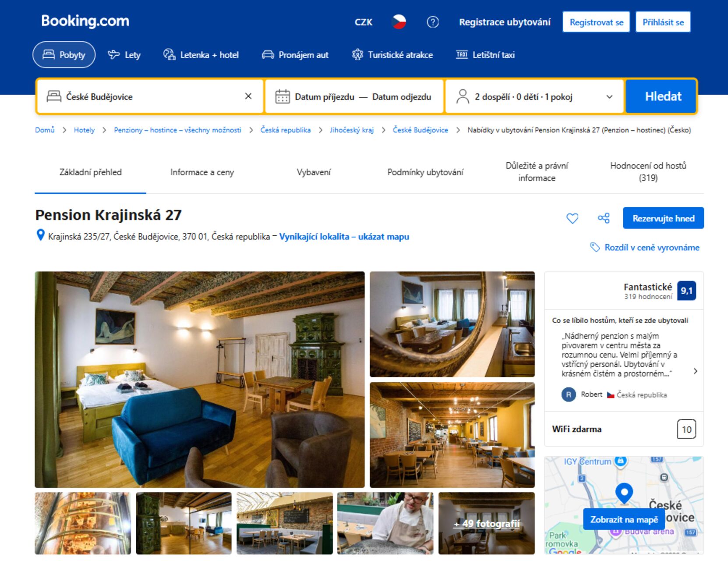Open the Lety flights icon
This screenshot has height=561, width=728.
click(114, 54)
